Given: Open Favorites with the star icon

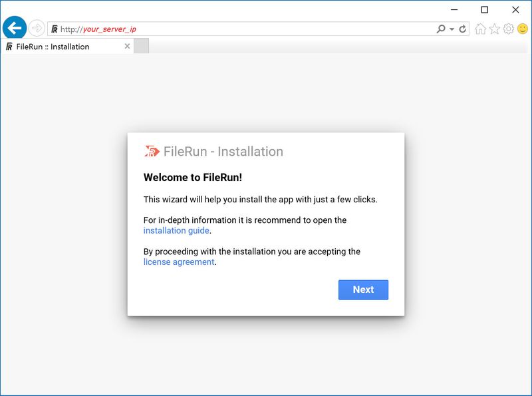Looking at the screenshot, I should [494, 29].
